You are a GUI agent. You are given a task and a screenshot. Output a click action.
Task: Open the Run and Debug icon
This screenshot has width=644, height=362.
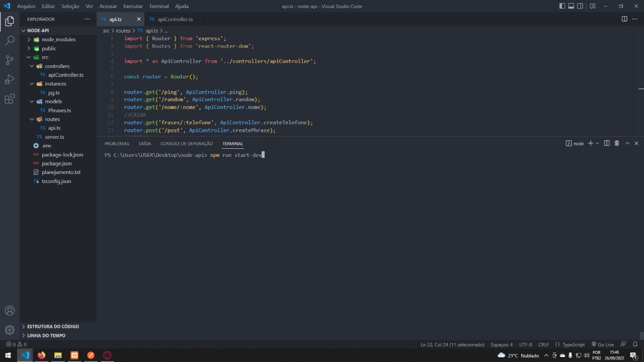pos(10,79)
